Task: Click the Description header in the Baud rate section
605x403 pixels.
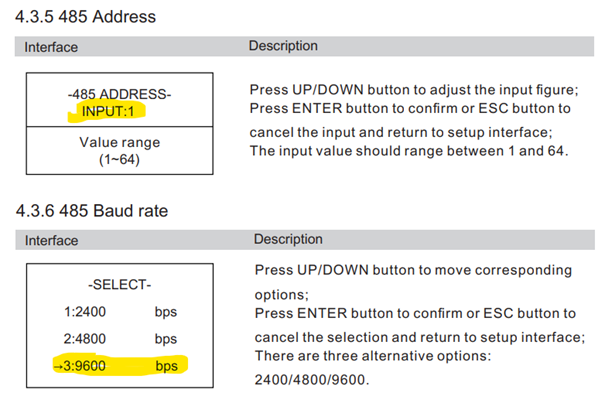Action: tap(288, 240)
